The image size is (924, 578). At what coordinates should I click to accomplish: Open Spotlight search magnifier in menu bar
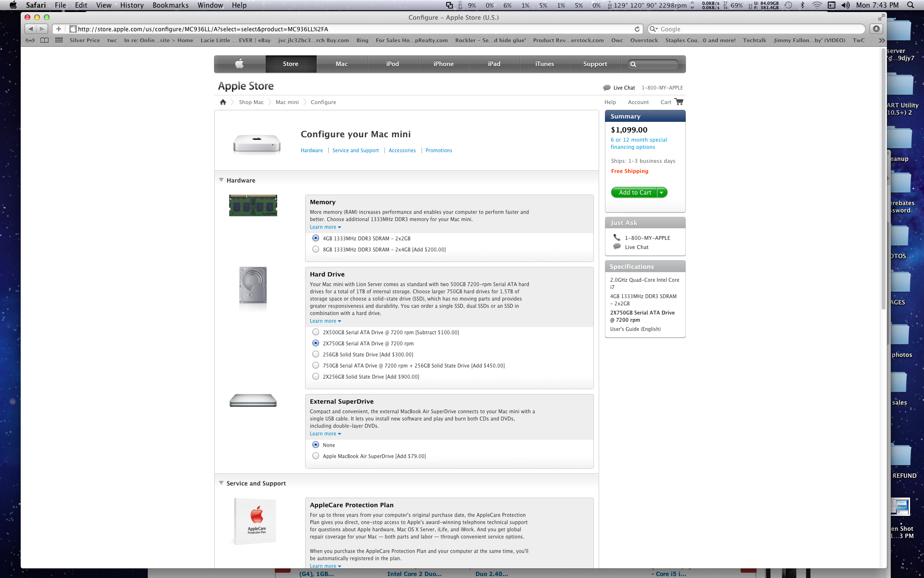tap(910, 5)
